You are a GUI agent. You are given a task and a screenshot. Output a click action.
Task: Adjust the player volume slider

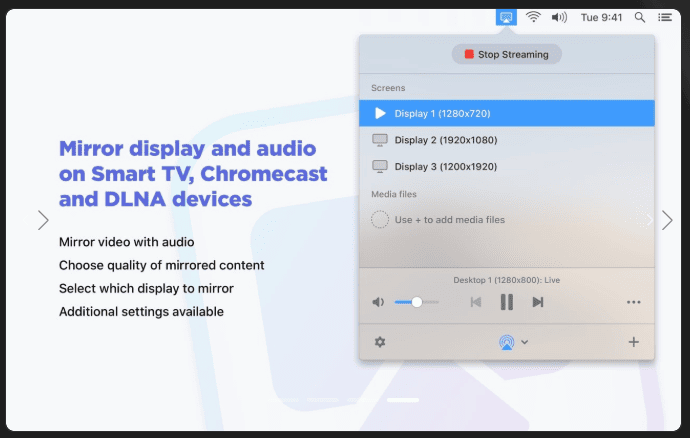pyautogui.click(x=416, y=302)
